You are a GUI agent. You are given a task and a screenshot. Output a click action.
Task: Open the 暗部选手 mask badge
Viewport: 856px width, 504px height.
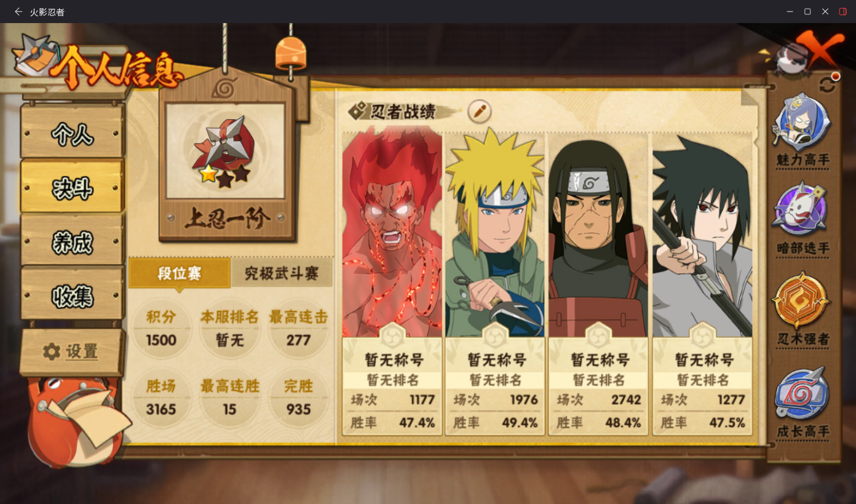pos(801,210)
